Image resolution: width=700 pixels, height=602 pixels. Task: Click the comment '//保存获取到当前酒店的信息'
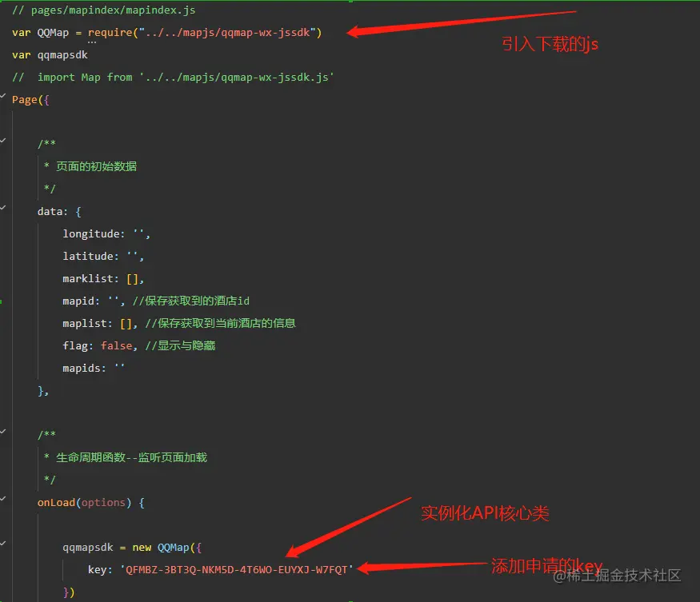(221, 323)
